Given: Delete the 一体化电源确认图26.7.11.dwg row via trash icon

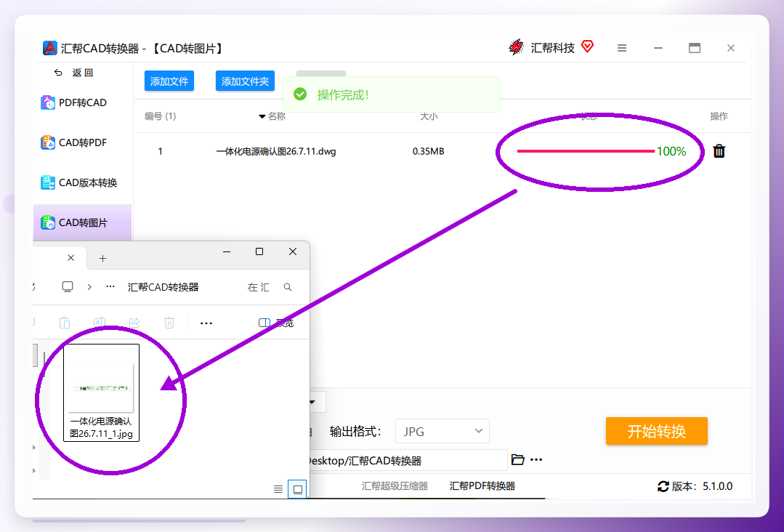Looking at the screenshot, I should click(719, 151).
